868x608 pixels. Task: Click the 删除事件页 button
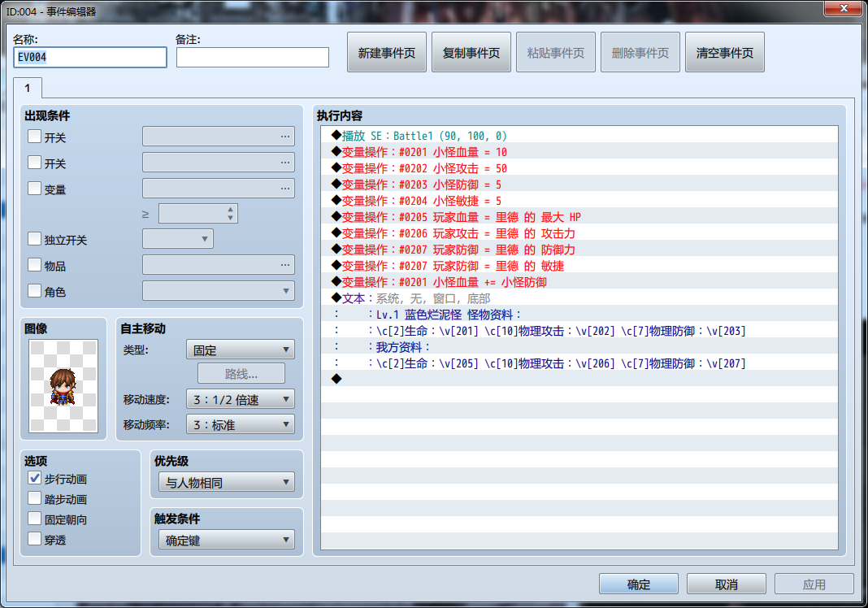click(640, 53)
